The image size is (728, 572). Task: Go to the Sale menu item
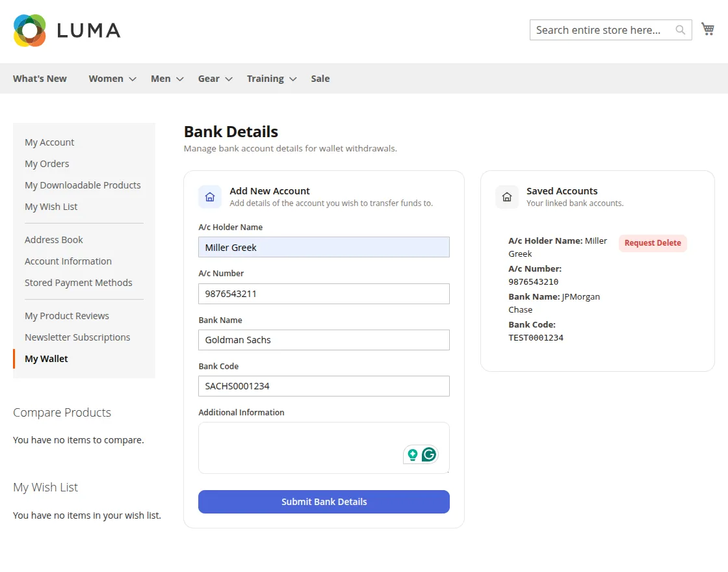pos(320,79)
